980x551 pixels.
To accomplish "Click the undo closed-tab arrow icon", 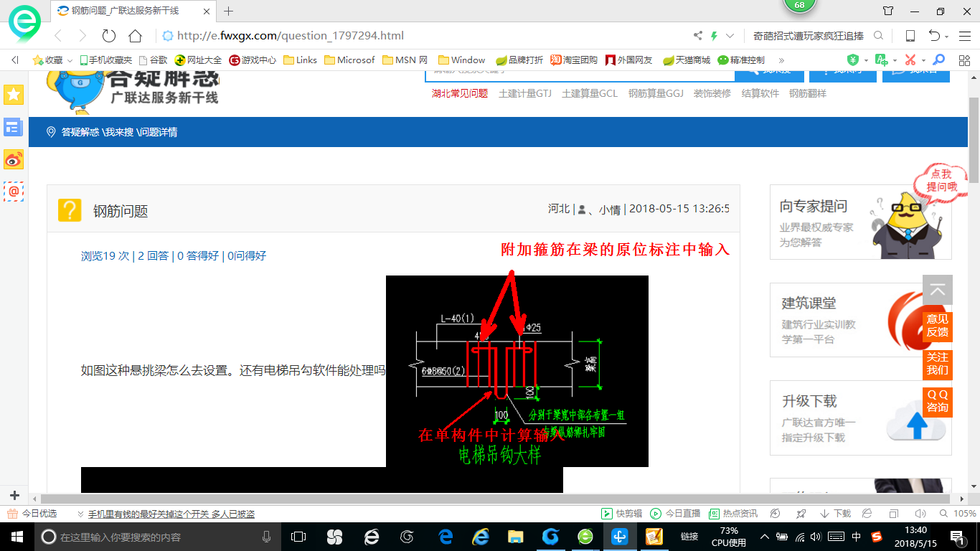I will pos(934,36).
